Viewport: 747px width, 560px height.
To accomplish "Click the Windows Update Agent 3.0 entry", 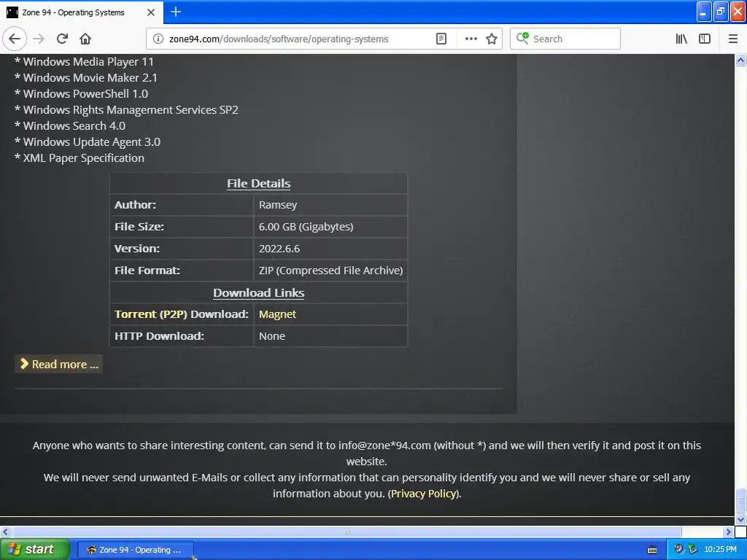I will [88, 142].
